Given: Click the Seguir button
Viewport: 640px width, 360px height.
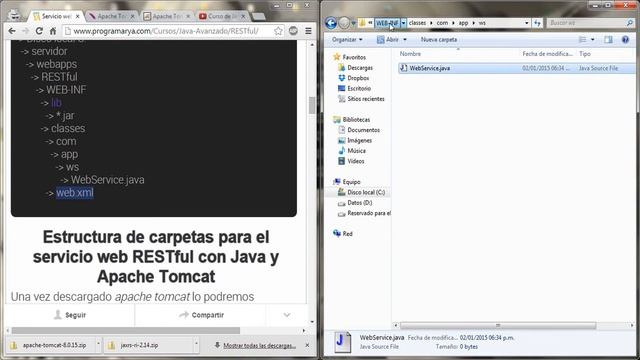Looking at the screenshot, I should (x=70, y=315).
